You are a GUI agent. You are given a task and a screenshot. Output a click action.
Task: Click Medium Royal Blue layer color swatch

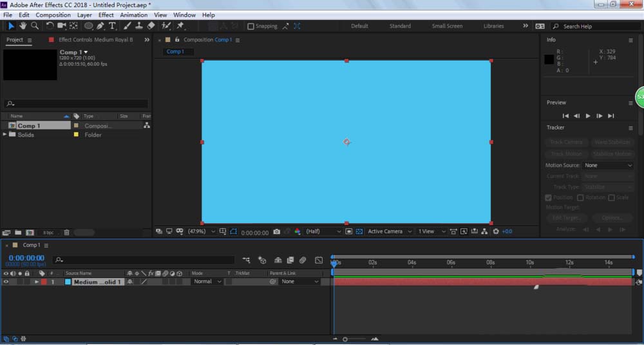click(68, 282)
